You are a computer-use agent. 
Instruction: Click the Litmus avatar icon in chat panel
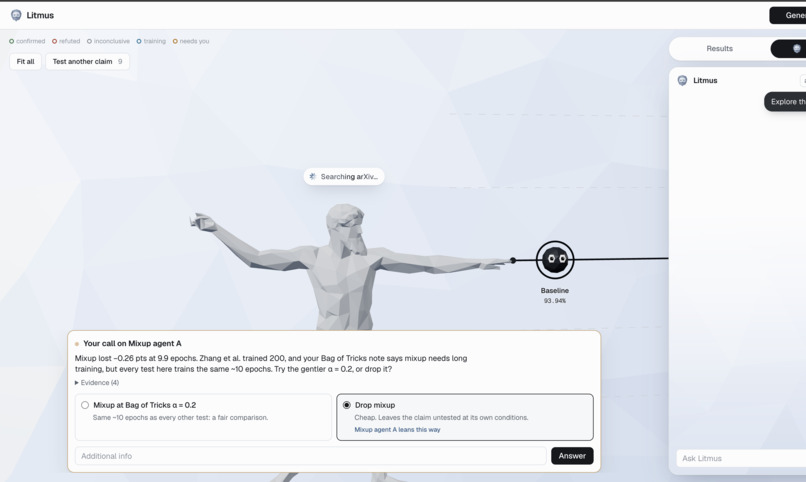[x=682, y=80]
